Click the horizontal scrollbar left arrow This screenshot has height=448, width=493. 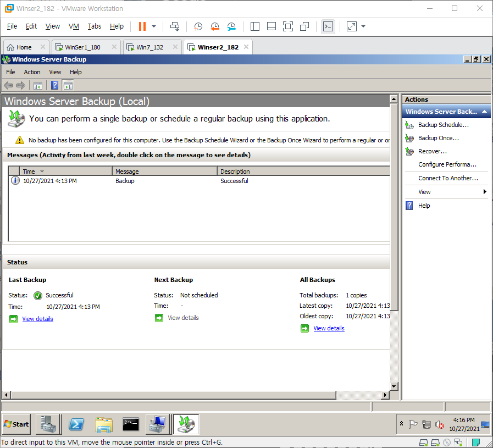[x=6, y=395]
